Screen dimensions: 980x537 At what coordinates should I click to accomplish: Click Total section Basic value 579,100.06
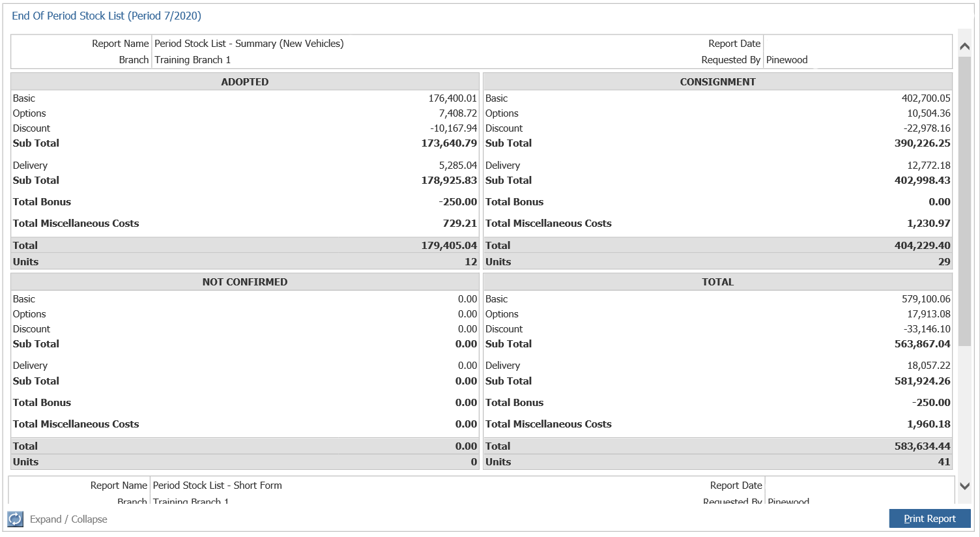(926, 299)
